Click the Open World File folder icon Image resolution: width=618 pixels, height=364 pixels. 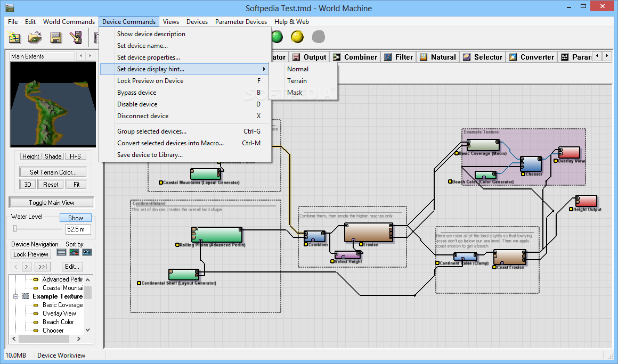[35, 37]
